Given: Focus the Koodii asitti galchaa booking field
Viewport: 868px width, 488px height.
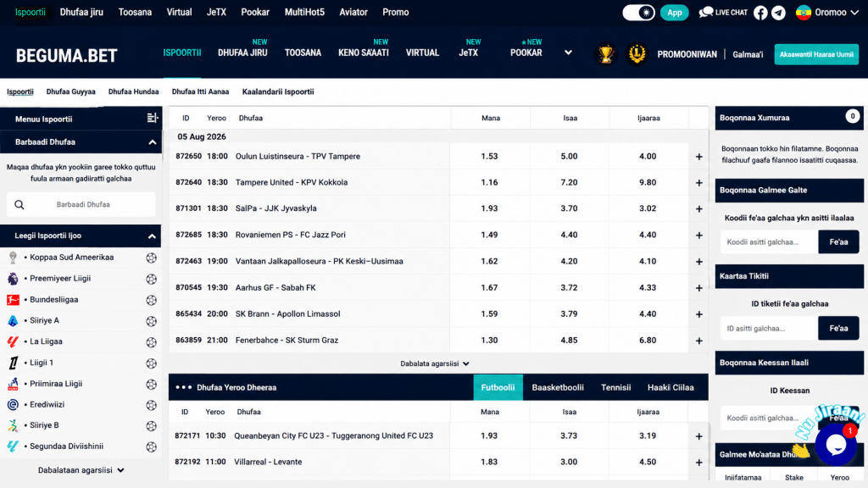Looking at the screenshot, I should [x=770, y=241].
